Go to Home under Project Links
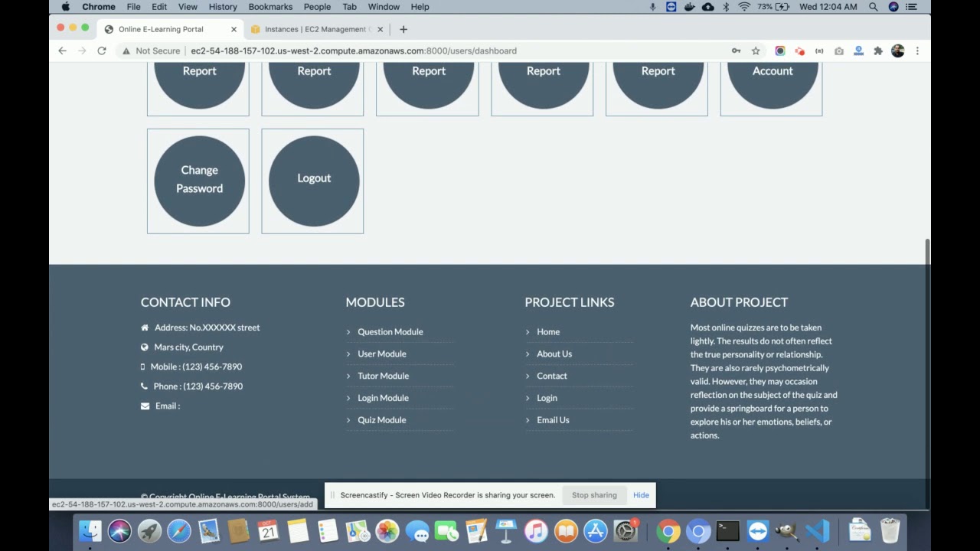980x551 pixels. point(548,331)
